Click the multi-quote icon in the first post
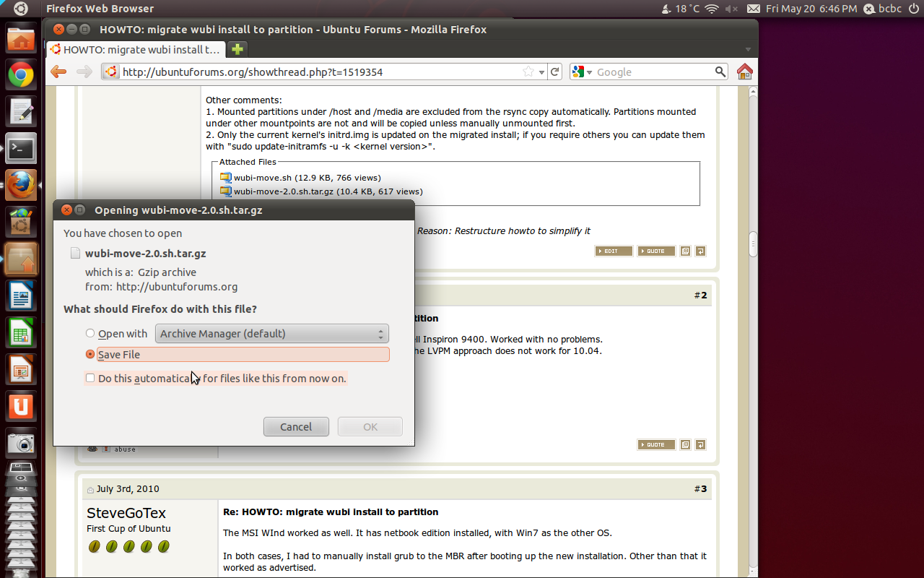 (x=686, y=251)
